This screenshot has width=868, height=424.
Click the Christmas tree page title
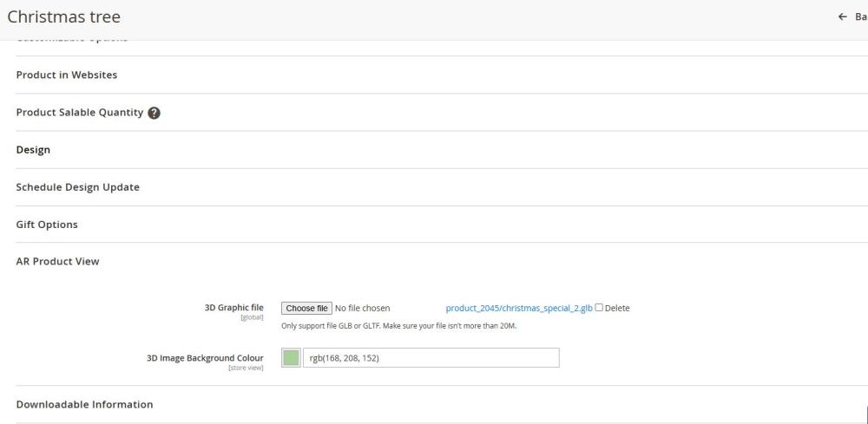point(64,17)
